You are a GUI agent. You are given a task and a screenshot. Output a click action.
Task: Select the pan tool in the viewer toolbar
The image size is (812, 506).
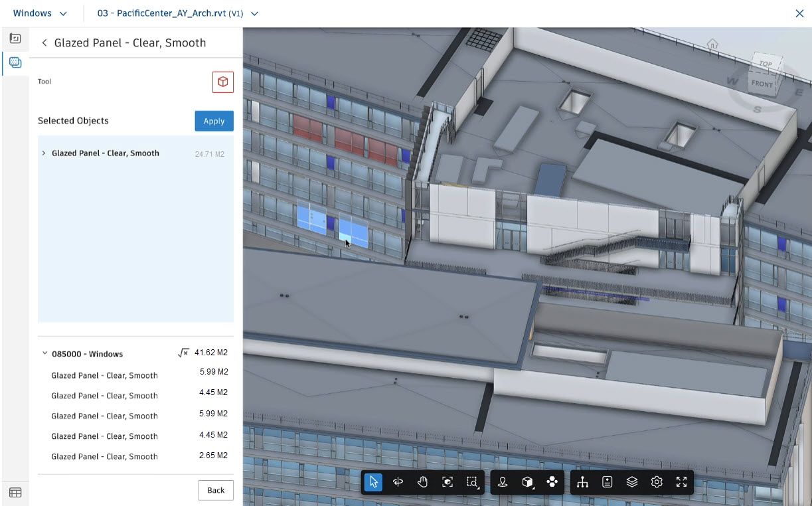coord(422,482)
